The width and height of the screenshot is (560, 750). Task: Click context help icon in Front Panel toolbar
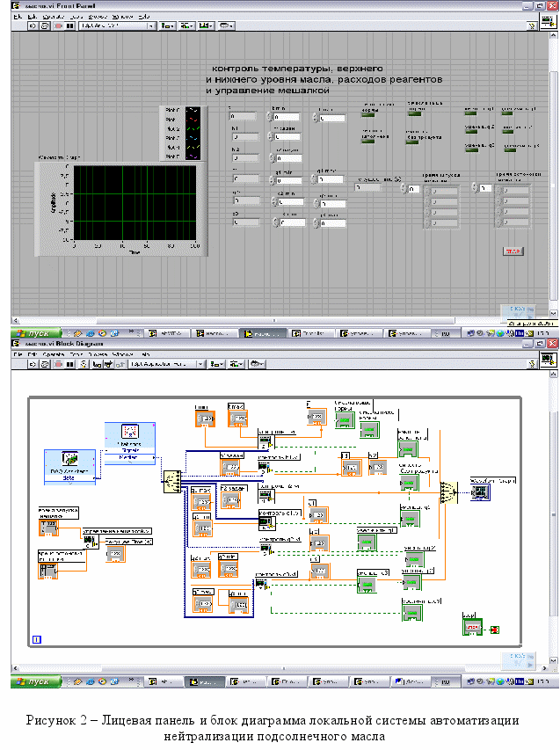click(532, 25)
